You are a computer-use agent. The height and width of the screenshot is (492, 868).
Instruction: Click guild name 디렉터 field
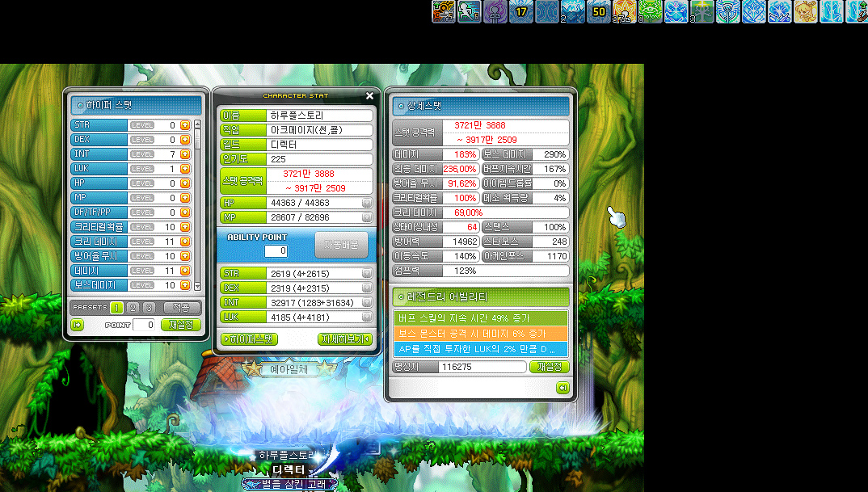[x=319, y=145]
